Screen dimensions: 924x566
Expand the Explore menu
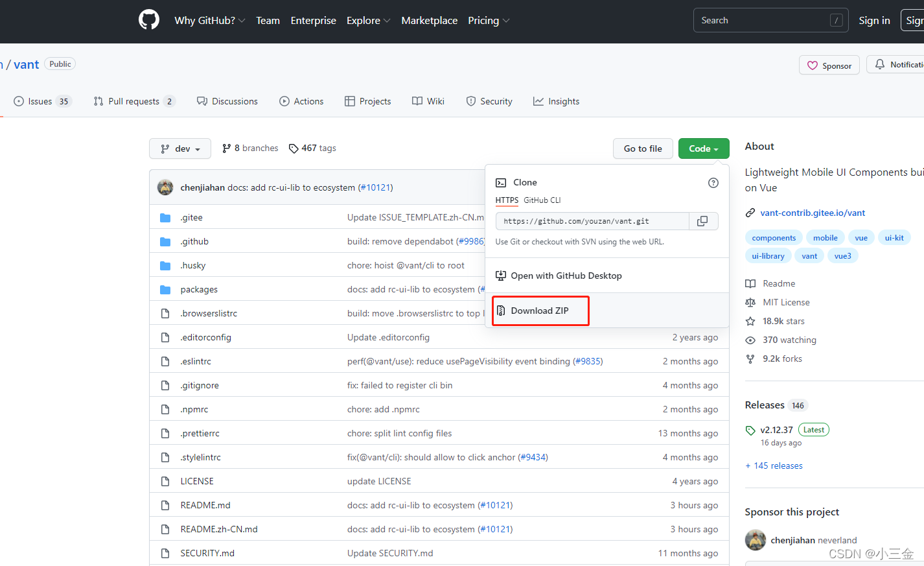pyautogui.click(x=369, y=21)
